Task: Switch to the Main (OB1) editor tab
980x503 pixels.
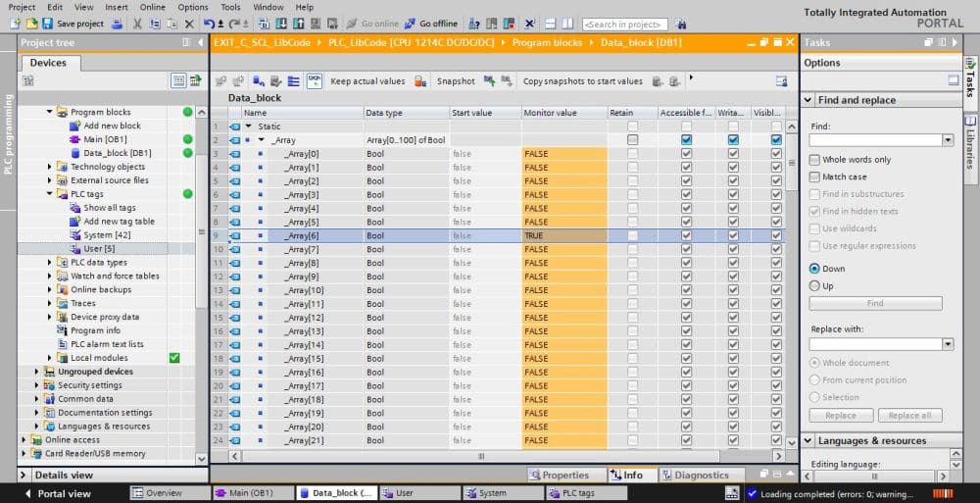Action: point(251,493)
